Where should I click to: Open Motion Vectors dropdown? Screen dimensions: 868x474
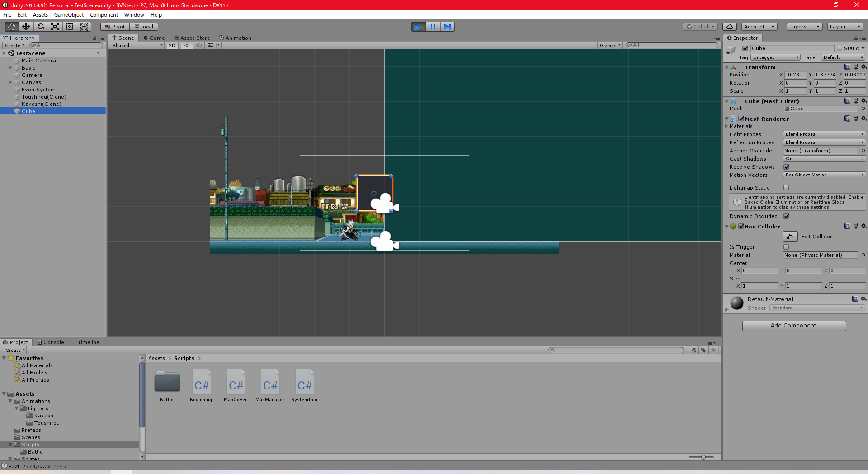click(x=824, y=175)
